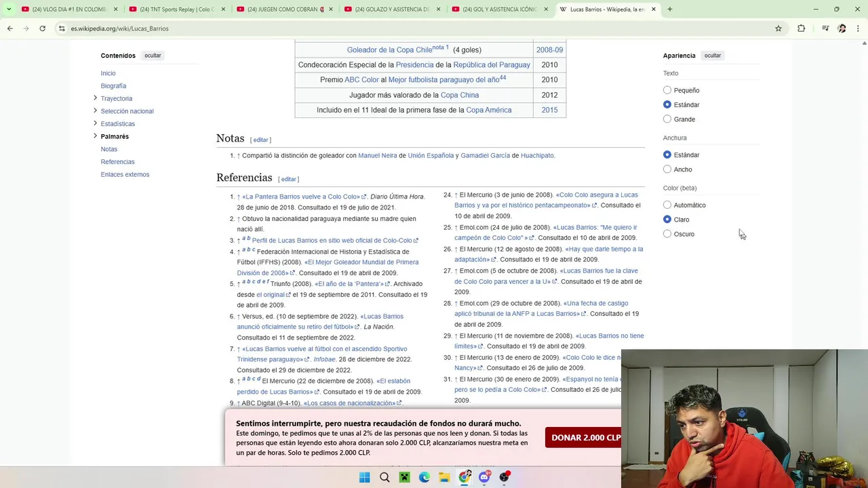Open the Manuel Neira link
Viewport: 868px width, 488px height.
point(377,155)
